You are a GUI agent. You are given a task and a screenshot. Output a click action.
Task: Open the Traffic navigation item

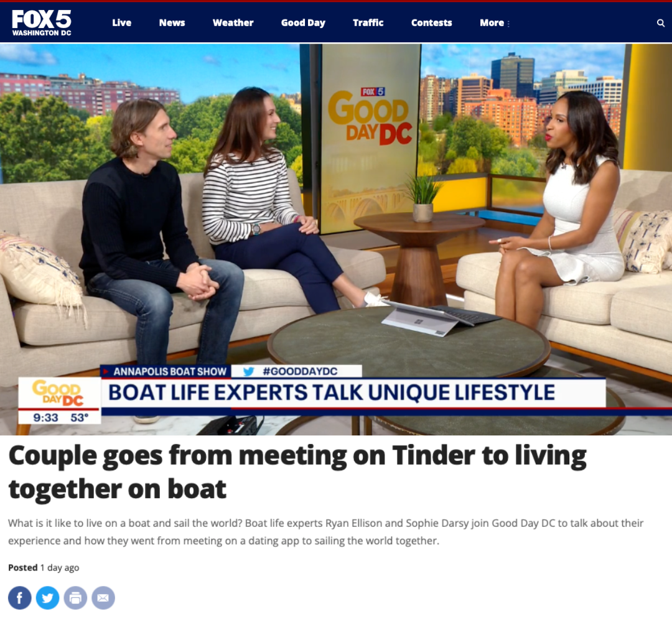tap(368, 23)
